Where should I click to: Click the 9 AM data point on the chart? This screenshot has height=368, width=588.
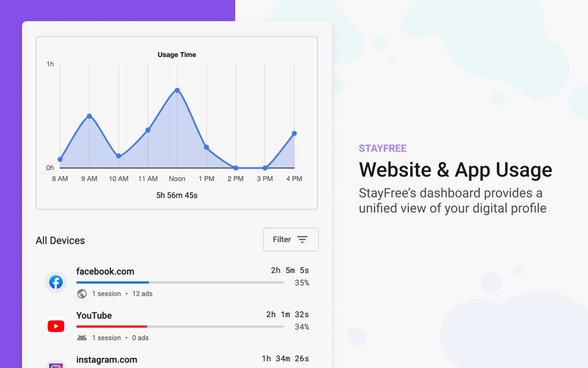tap(89, 116)
